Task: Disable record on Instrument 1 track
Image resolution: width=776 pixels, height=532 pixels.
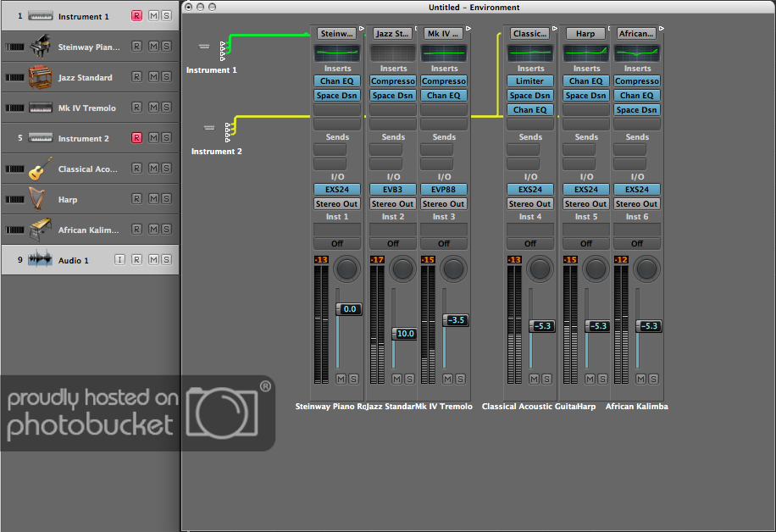Action: 136,16
